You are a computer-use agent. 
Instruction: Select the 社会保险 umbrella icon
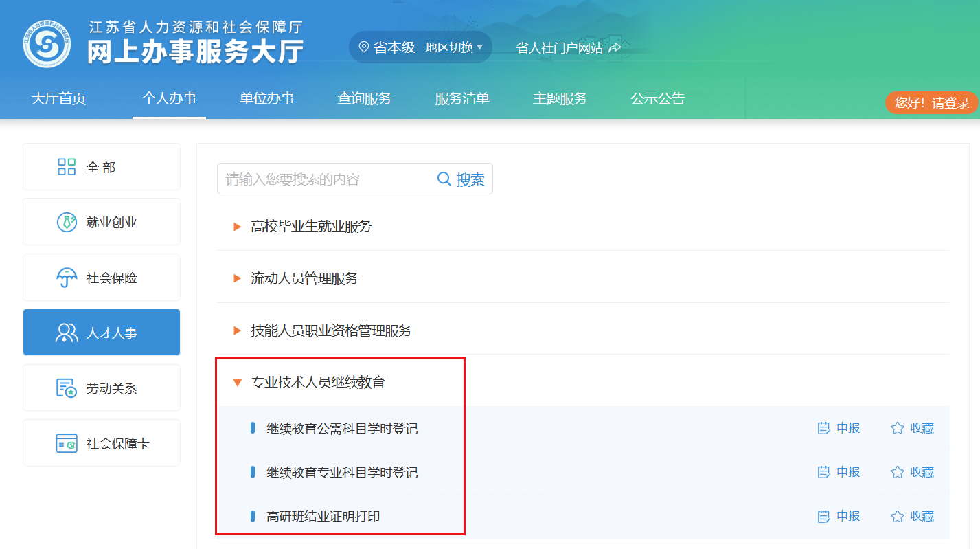[x=66, y=277]
